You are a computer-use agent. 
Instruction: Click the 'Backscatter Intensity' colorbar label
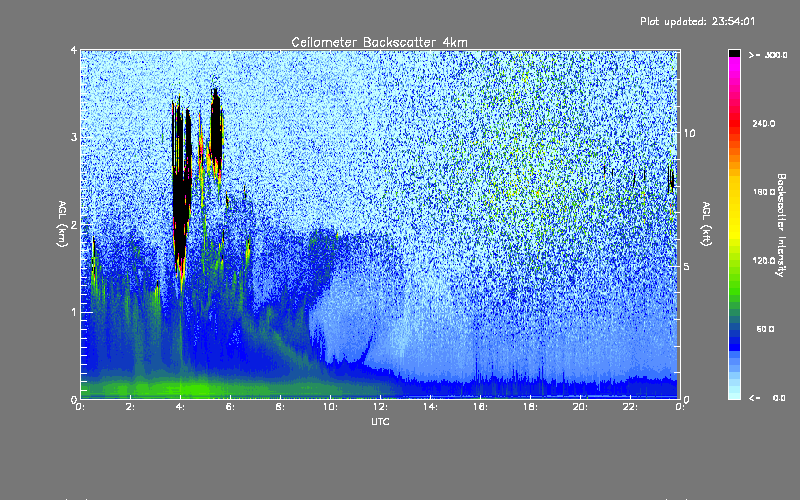tap(781, 225)
